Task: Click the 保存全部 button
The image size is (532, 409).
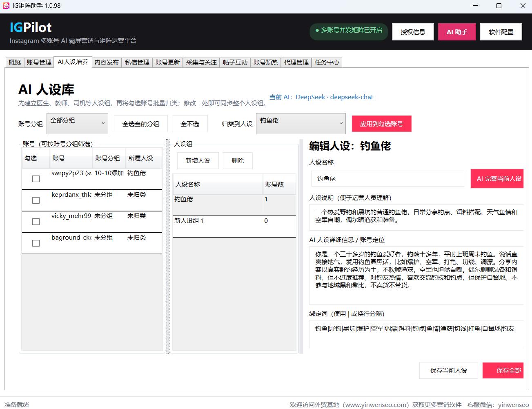Action: tap(503, 370)
